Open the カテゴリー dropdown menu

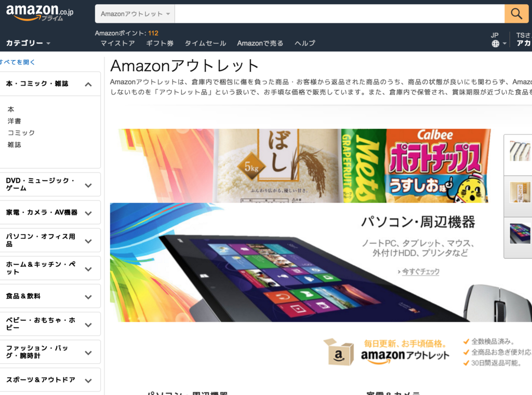click(x=28, y=43)
